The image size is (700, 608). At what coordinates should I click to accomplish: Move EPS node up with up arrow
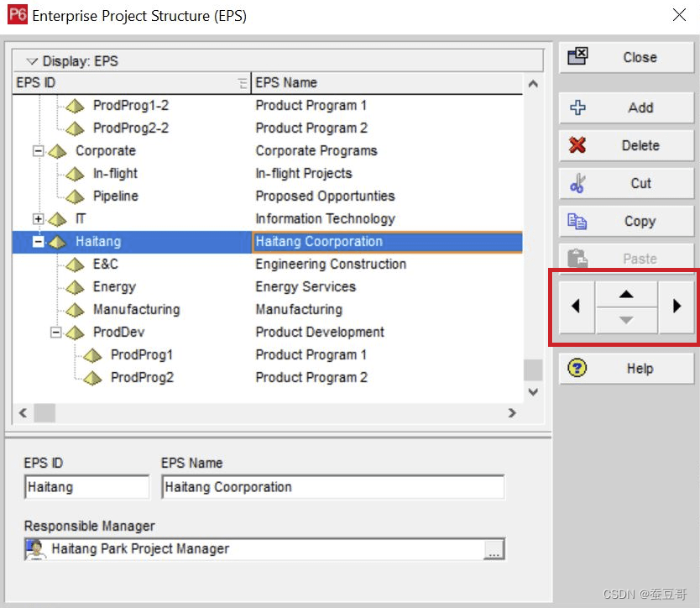click(x=626, y=293)
